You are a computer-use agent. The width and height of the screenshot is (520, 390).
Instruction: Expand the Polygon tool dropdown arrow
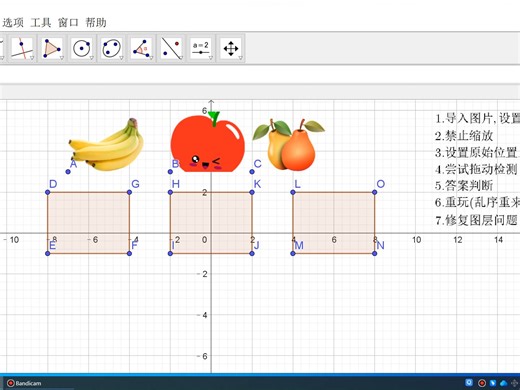pyautogui.click(x=62, y=58)
